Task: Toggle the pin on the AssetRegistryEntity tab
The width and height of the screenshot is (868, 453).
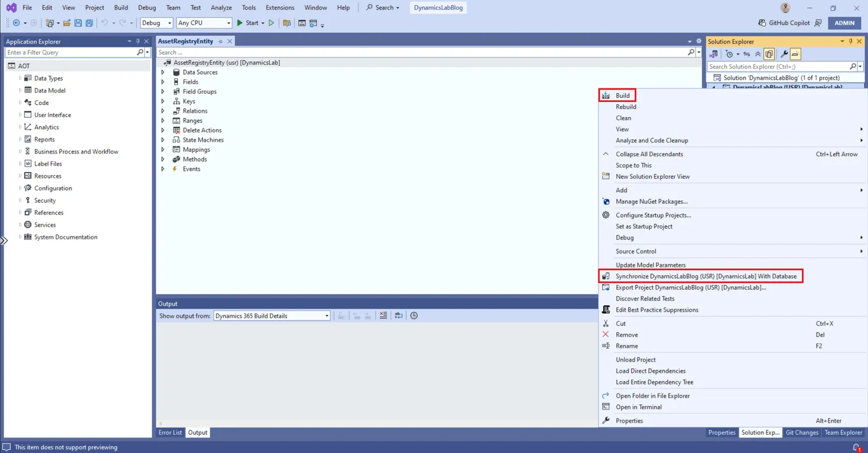Action: (x=220, y=41)
